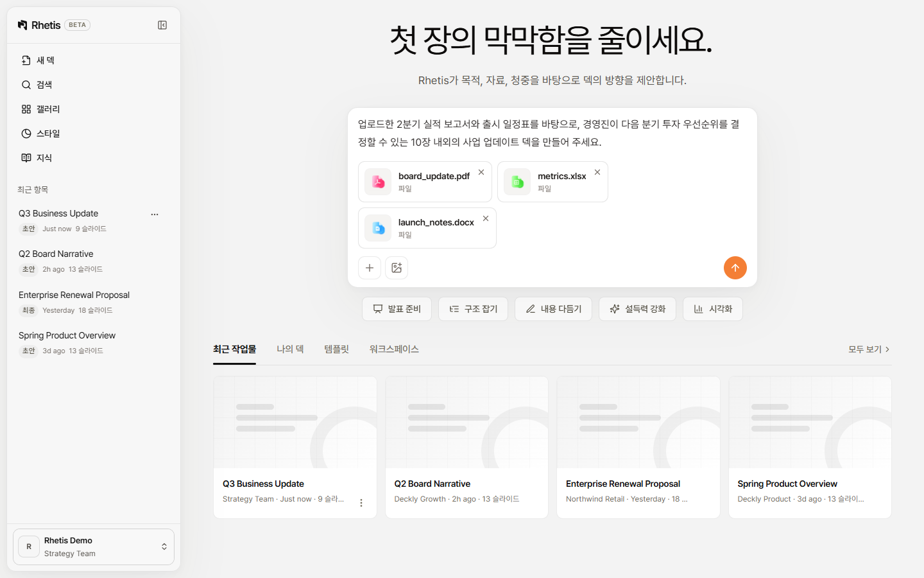Viewport: 924px width, 578px height.
Task: Click the Rhetis logo icon
Action: (x=22, y=25)
